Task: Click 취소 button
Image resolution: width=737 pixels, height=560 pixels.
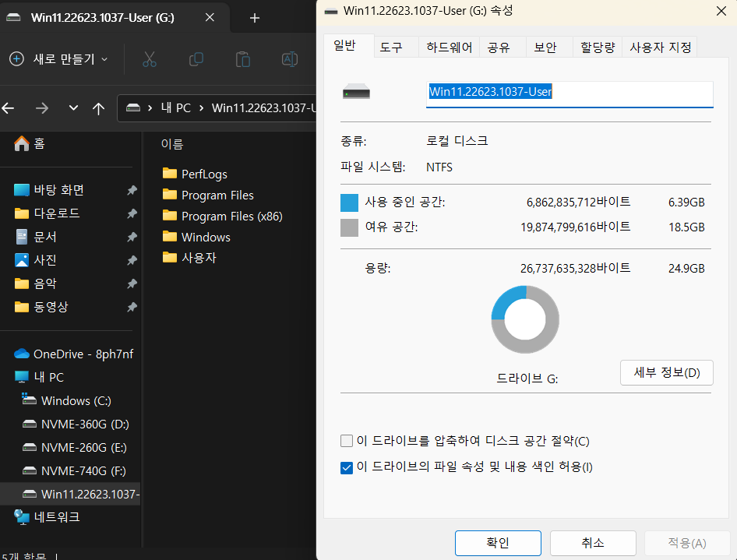Action: [x=593, y=543]
